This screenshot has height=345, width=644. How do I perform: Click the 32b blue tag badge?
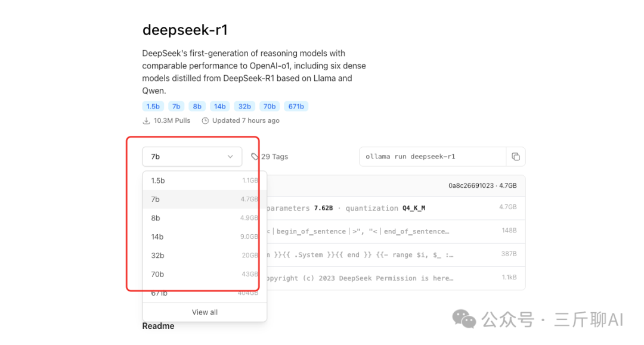(x=244, y=106)
